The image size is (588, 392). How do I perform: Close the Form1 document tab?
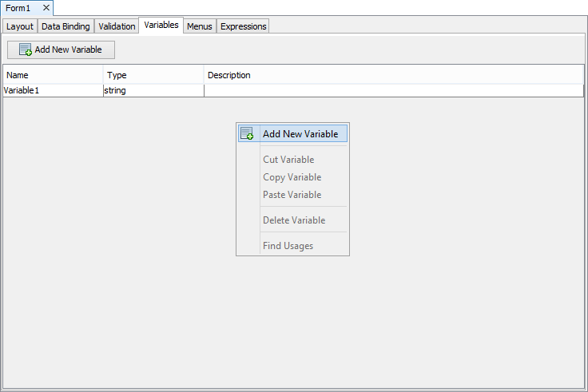click(46, 7)
